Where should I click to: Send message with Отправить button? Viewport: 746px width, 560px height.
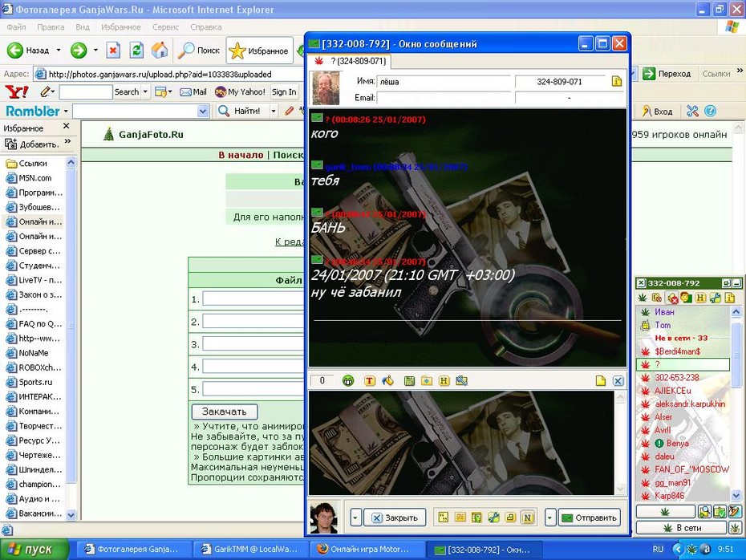coord(589,517)
